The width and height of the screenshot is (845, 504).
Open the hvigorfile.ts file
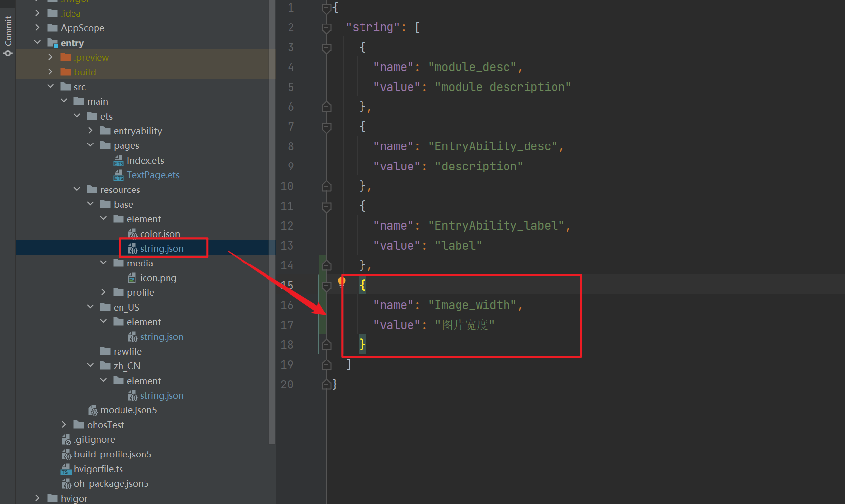coord(98,469)
